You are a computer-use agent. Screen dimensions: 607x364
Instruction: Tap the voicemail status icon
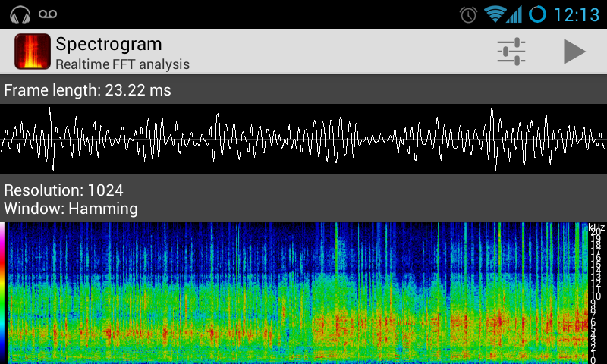pos(48,14)
